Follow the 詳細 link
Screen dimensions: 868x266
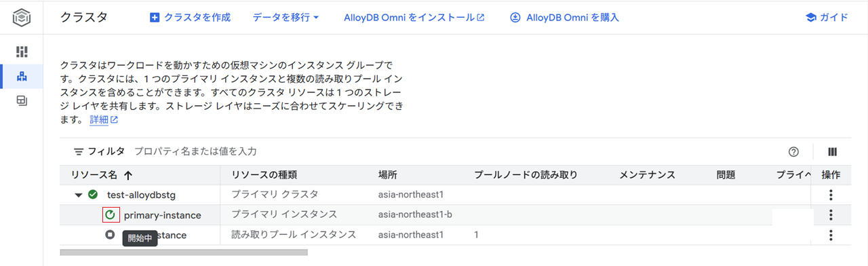(x=104, y=119)
